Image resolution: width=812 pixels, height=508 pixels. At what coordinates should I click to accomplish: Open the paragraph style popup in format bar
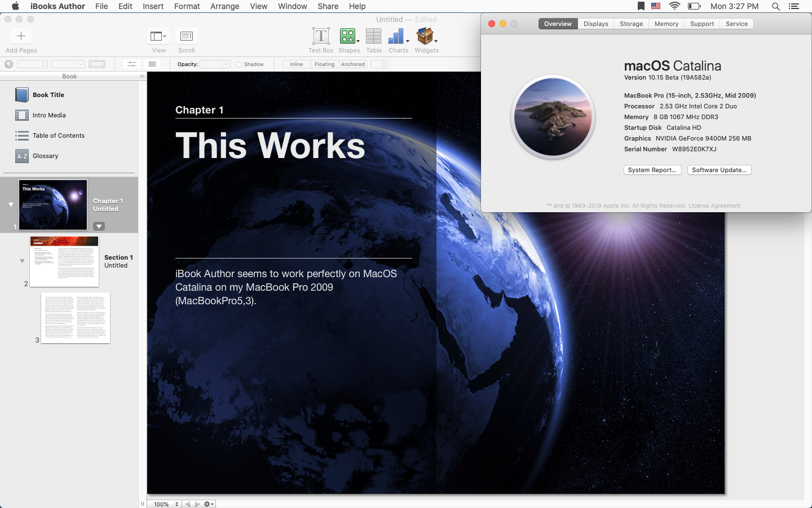pos(32,64)
